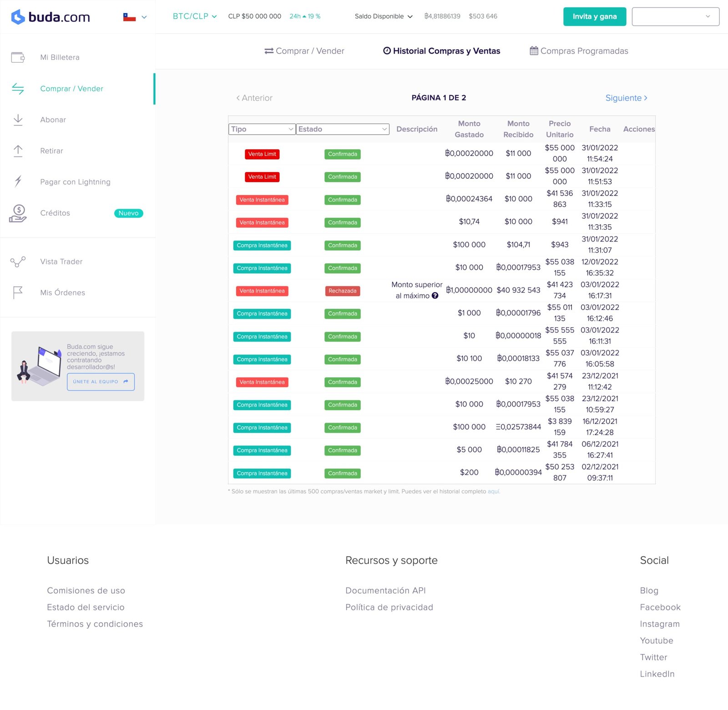Open the BTC/CLP market dropdown

point(194,16)
